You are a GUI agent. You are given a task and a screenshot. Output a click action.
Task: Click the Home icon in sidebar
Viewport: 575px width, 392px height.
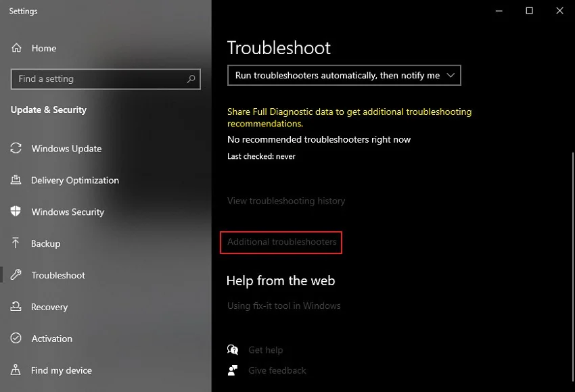16,49
